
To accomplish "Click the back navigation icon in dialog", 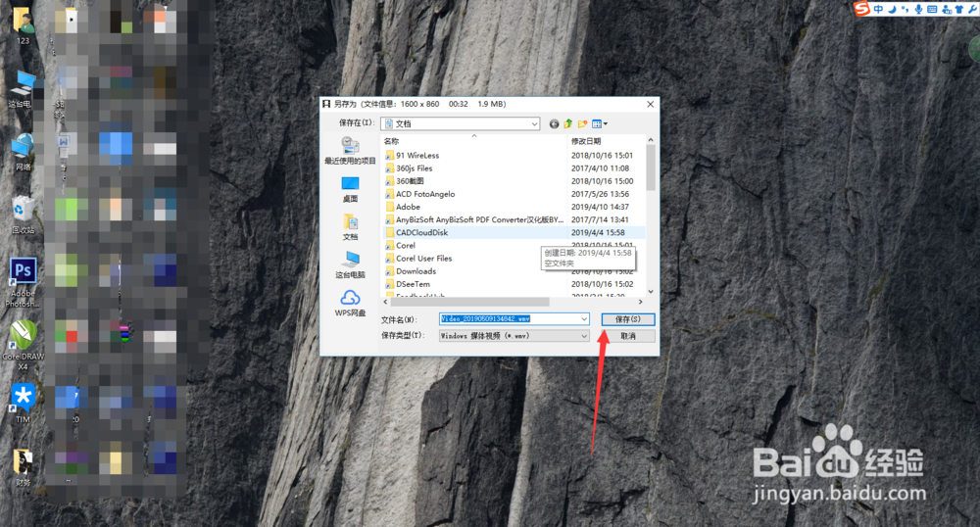I will (554, 123).
